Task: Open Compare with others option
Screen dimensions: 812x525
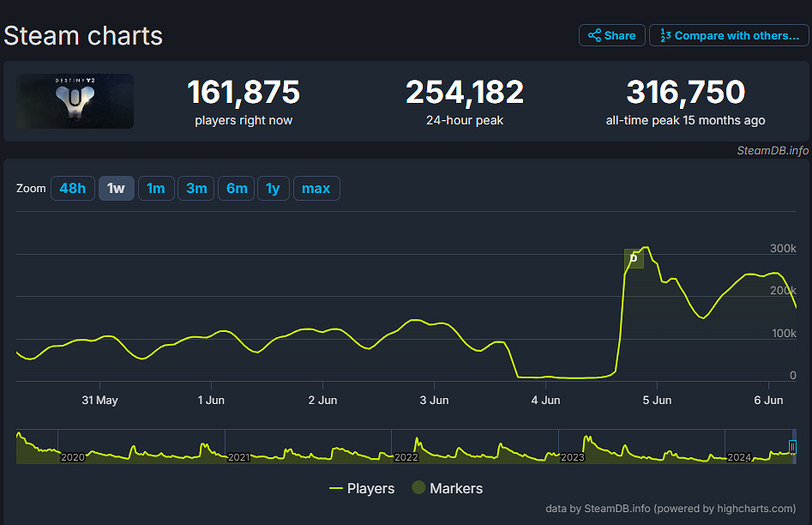Action: pyautogui.click(x=728, y=35)
